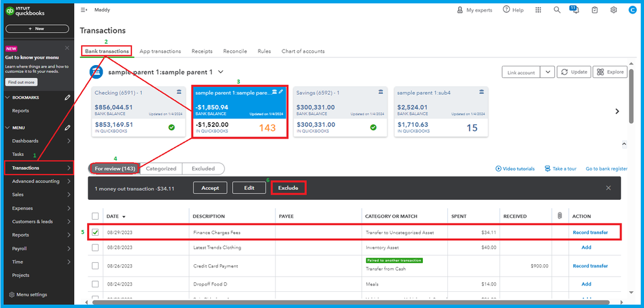Show next account cards with right arrow

(x=617, y=111)
